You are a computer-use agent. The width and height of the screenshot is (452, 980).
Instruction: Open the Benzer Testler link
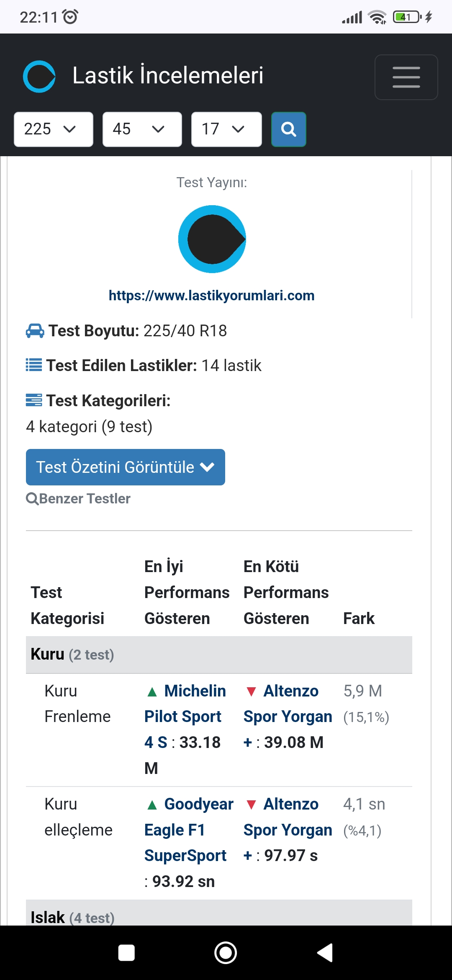coord(78,498)
